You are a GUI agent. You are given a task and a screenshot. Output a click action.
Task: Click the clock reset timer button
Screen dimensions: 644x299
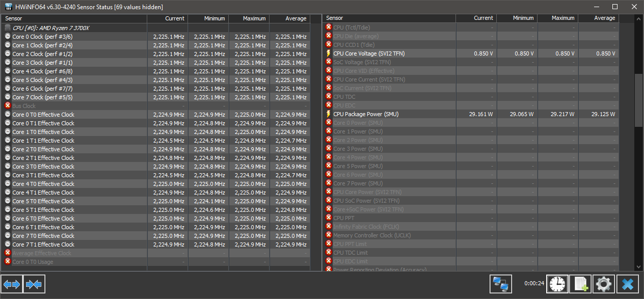click(557, 284)
